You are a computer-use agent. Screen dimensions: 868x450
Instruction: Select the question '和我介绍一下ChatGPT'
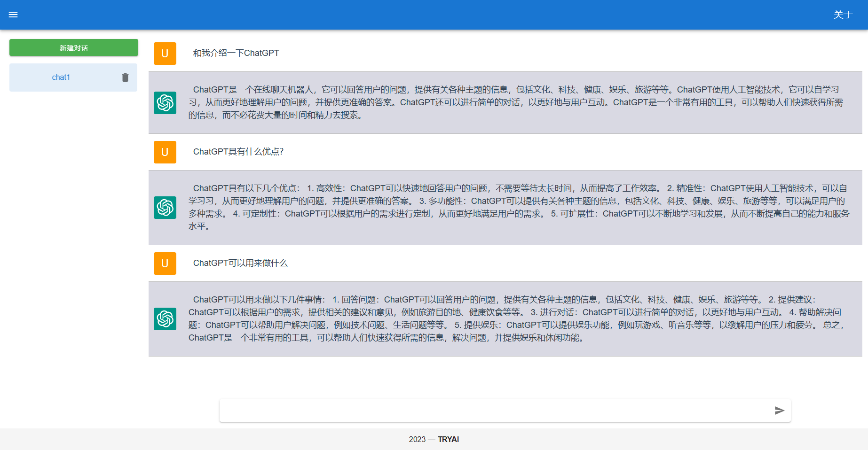236,53
